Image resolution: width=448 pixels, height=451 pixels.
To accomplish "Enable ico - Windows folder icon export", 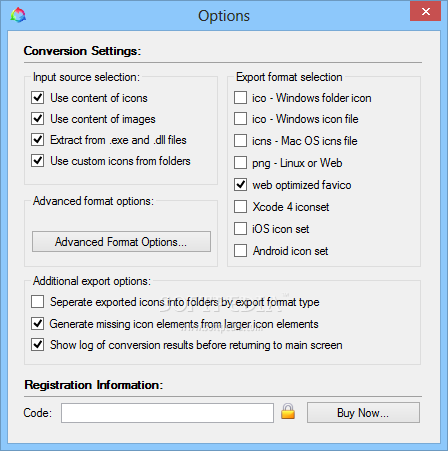I will (x=240, y=98).
